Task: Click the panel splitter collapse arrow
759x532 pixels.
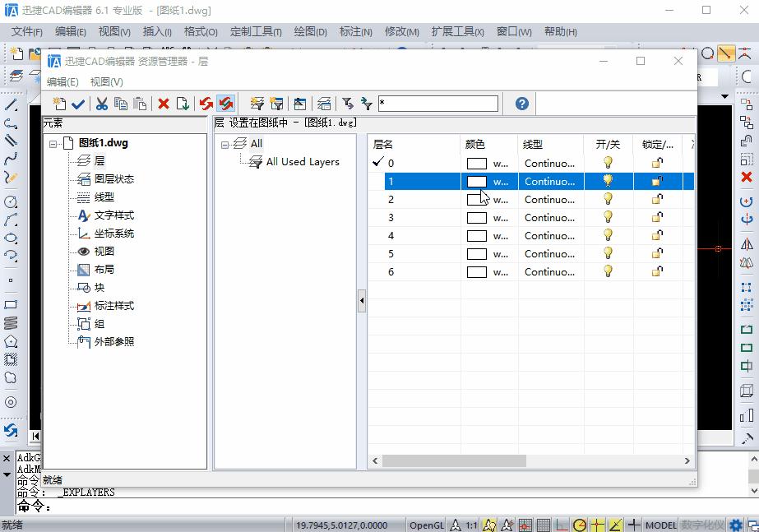Action: [x=362, y=302]
